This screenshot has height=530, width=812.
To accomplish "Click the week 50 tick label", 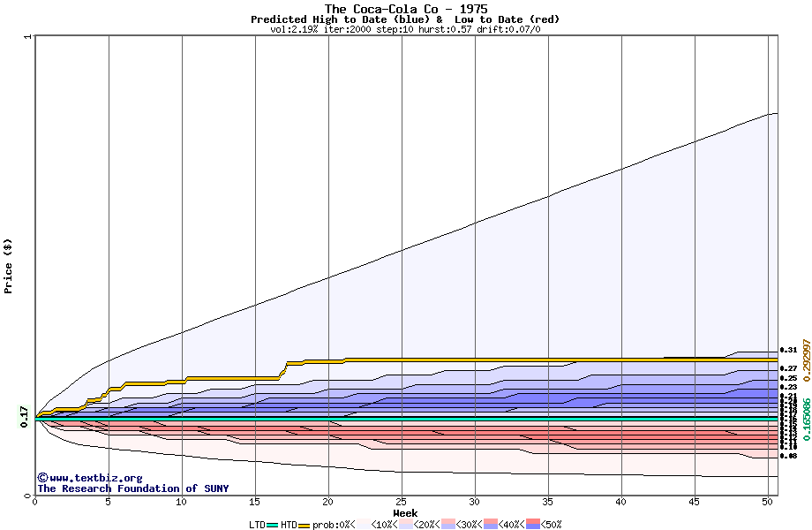I will point(768,502).
